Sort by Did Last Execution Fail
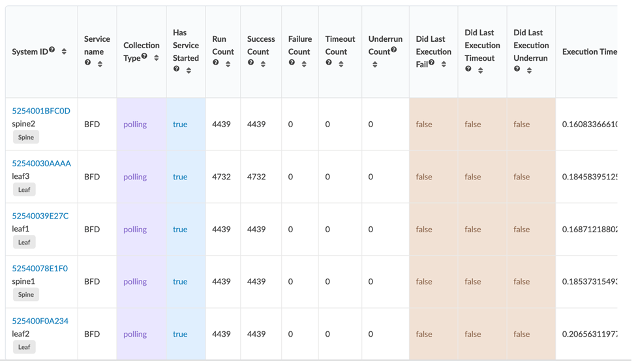The width and height of the screenshot is (636, 364). point(444,64)
